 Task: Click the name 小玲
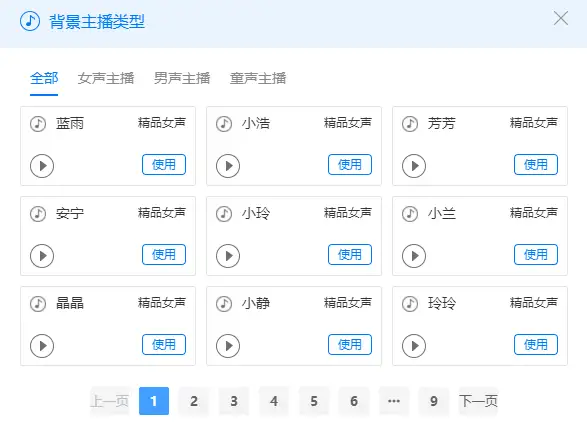pyautogui.click(x=256, y=214)
